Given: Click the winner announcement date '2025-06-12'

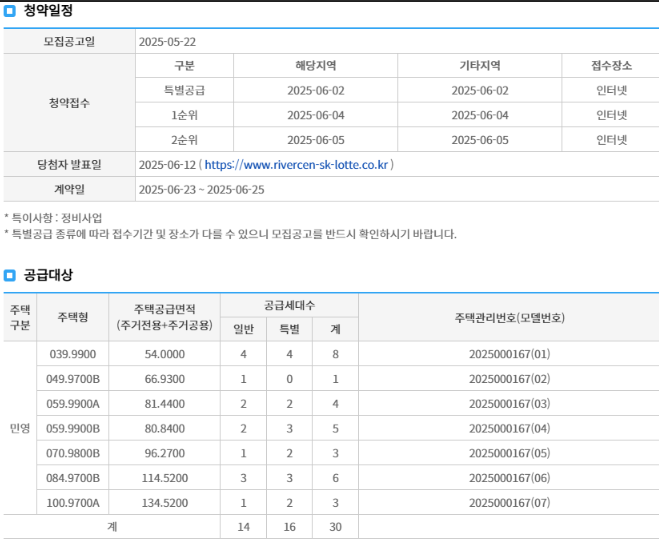Looking at the screenshot, I should click(167, 165).
